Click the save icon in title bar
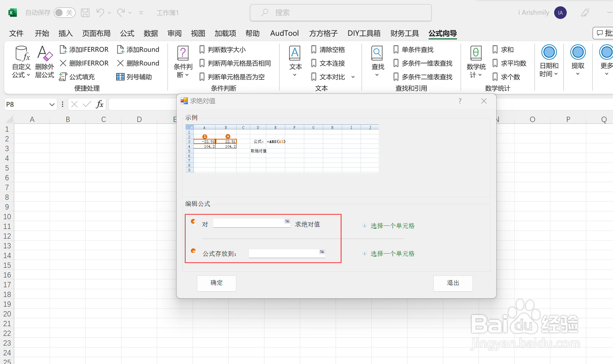Image resolution: width=613 pixels, height=364 pixels. 85,13
